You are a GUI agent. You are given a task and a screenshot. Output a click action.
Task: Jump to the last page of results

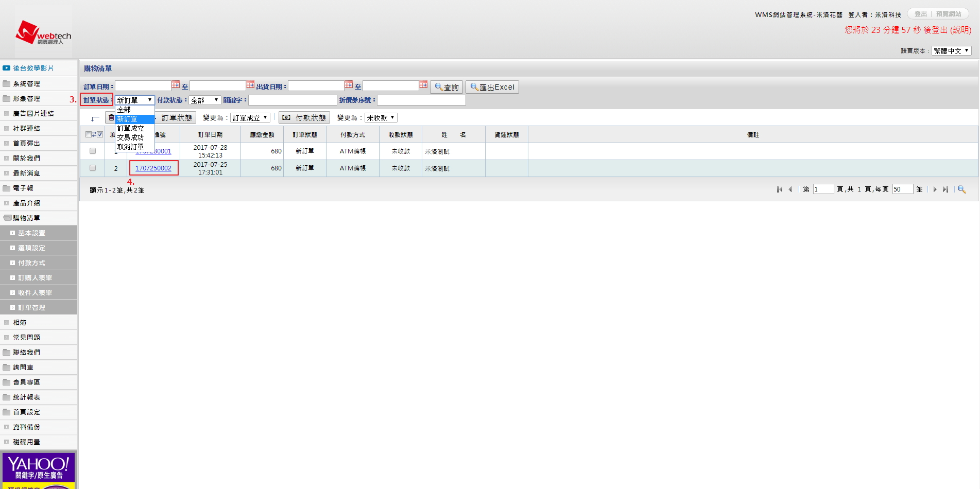945,189
